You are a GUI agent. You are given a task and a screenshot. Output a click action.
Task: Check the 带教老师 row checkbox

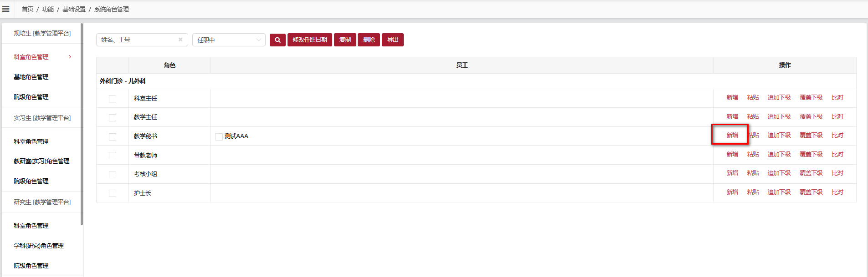click(x=113, y=156)
